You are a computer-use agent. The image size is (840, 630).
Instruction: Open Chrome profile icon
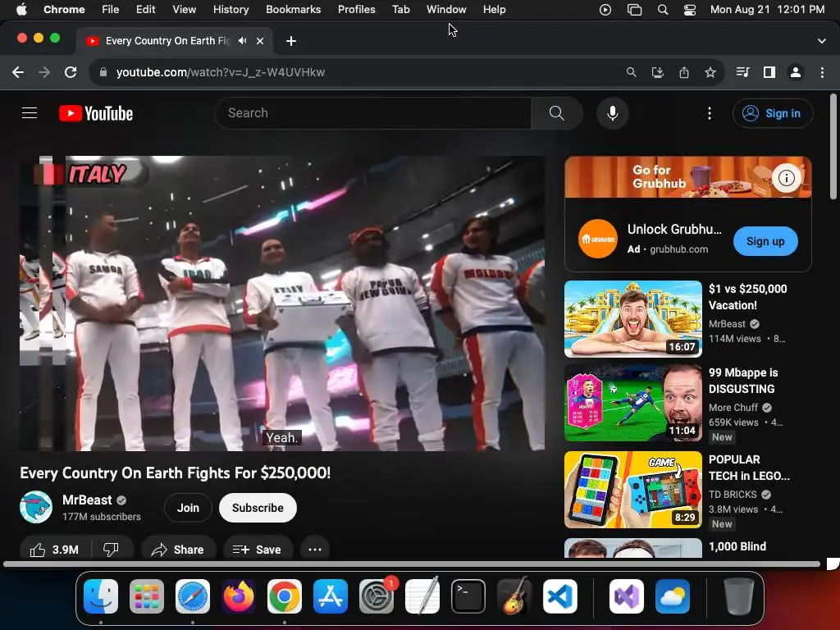point(796,72)
